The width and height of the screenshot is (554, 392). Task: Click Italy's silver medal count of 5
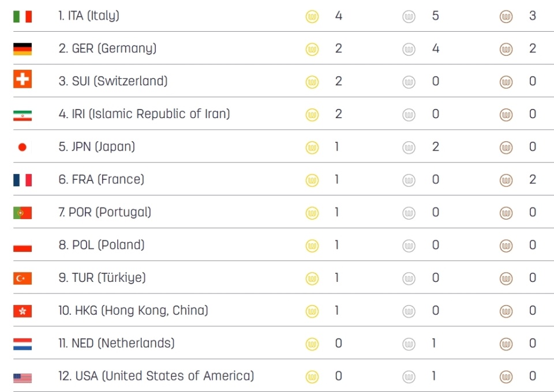click(435, 16)
